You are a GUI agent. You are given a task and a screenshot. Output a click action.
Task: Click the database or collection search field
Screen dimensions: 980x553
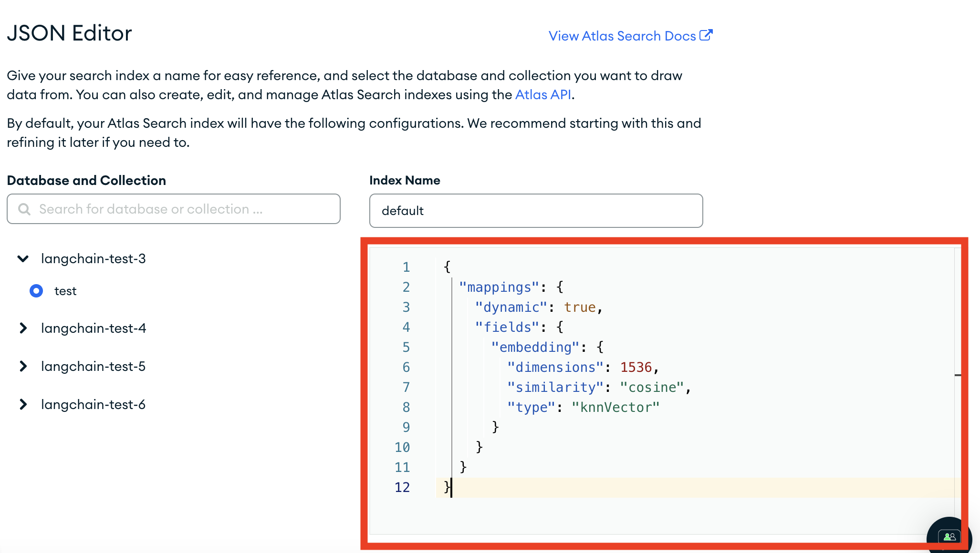click(x=174, y=208)
